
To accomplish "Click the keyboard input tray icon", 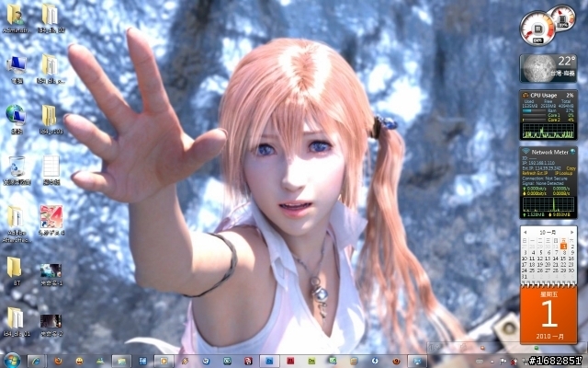I will click(480, 362).
